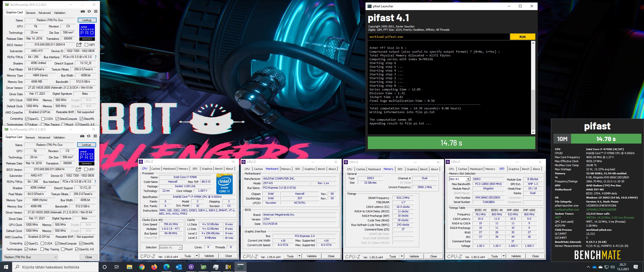644x272 pixels.
Task: Click the Tools dropdown arrow in CPU-Z Mainboard window
Action: pyautogui.click(x=299, y=256)
